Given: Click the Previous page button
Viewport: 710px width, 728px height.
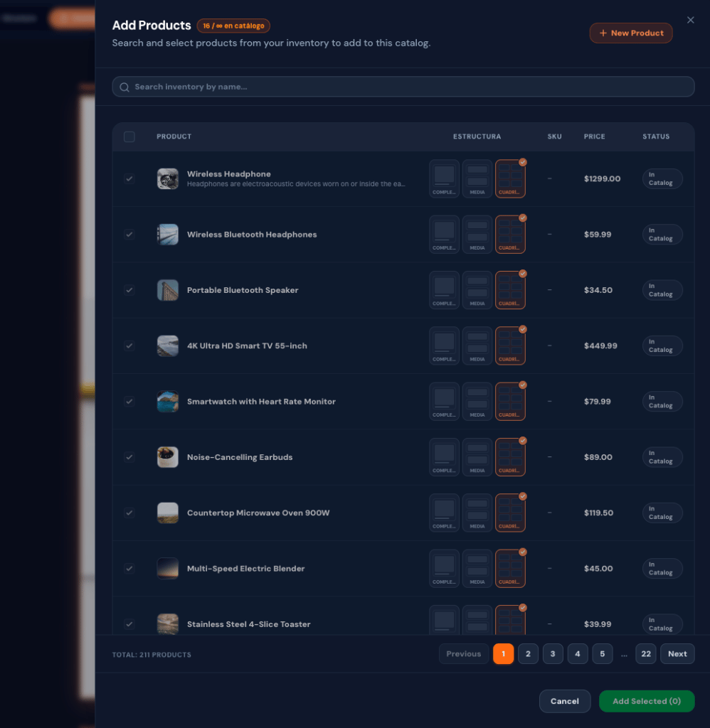Looking at the screenshot, I should [463, 654].
